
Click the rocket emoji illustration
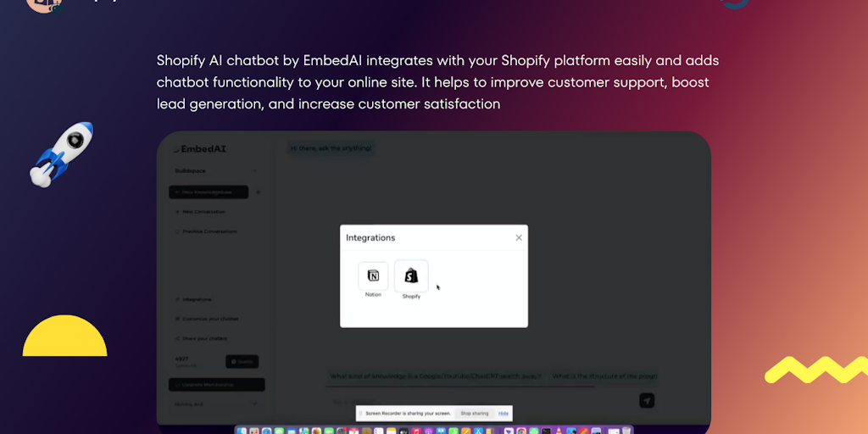click(x=61, y=153)
